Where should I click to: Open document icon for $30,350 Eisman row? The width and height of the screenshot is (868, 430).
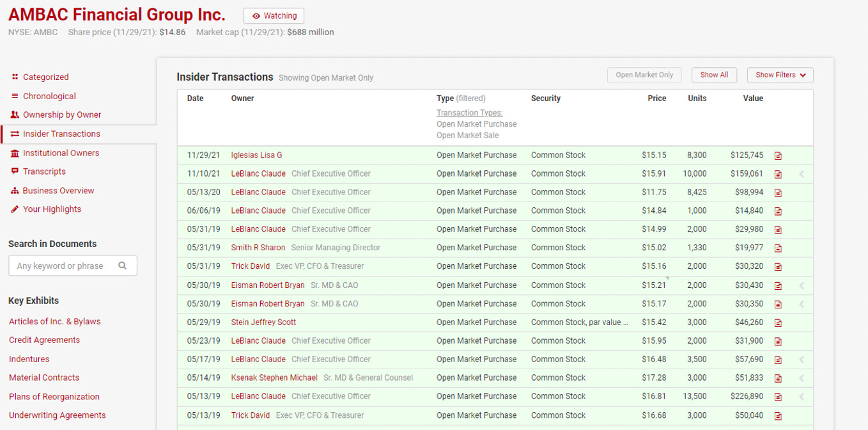click(778, 305)
